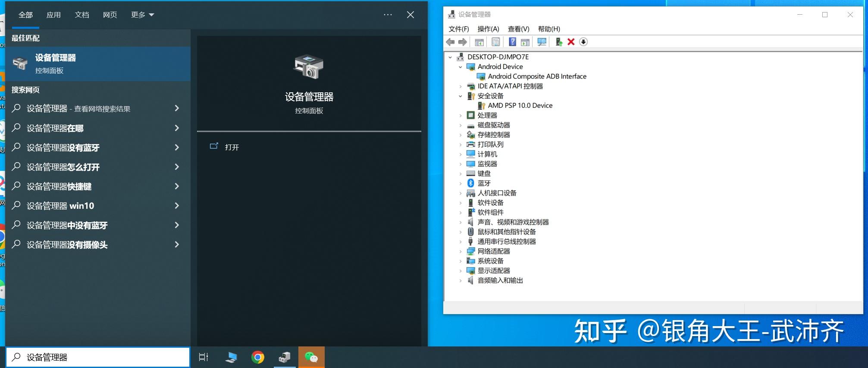Click the Back arrow in Device Manager toolbar
868x368 pixels.
450,42
